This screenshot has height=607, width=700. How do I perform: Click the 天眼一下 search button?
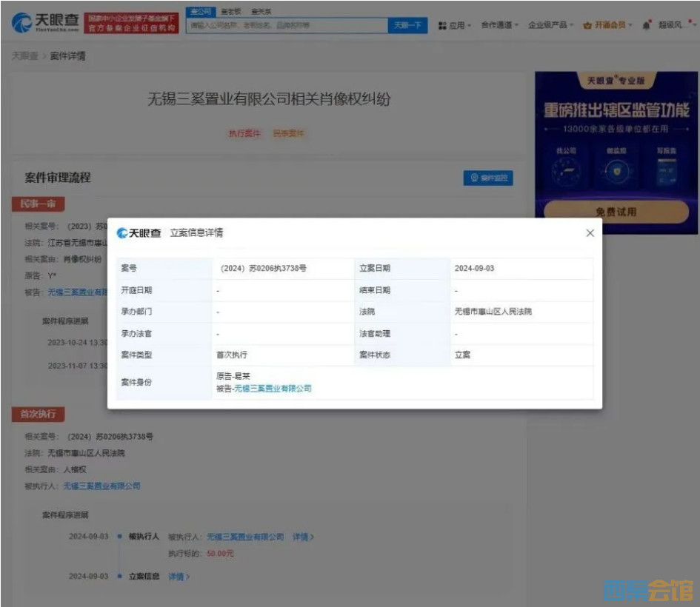[407, 25]
